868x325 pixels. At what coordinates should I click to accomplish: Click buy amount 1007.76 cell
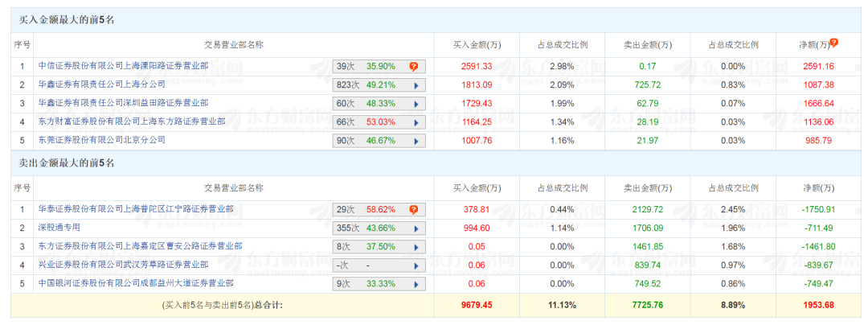pos(477,141)
